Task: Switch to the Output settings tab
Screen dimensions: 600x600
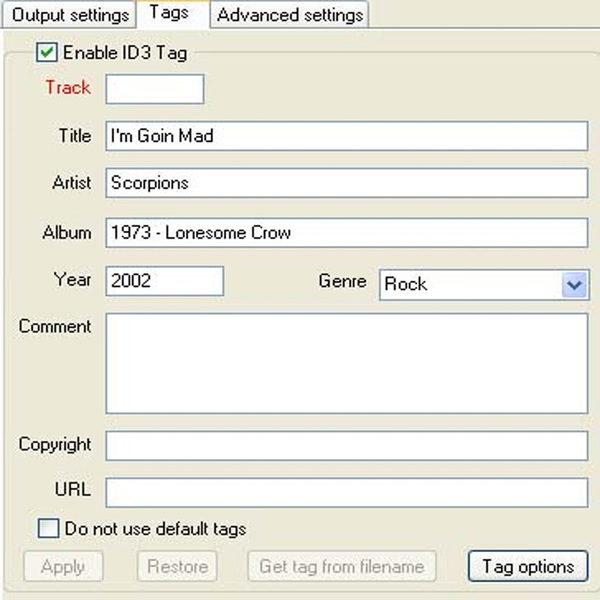Action: (x=69, y=15)
